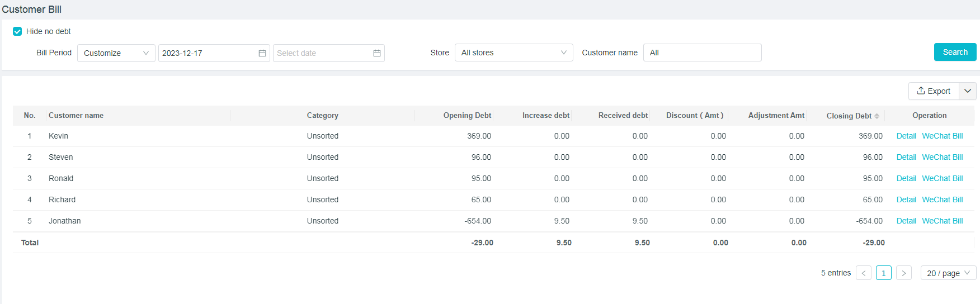Click the Select date end field
980x304 pixels.
tap(322, 53)
